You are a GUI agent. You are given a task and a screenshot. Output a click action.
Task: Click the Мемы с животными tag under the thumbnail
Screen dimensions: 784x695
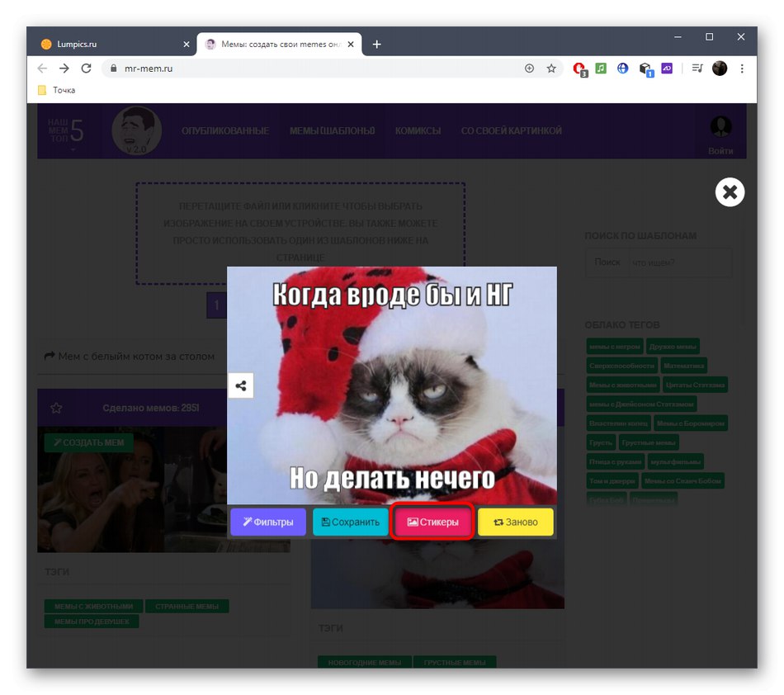click(x=93, y=606)
